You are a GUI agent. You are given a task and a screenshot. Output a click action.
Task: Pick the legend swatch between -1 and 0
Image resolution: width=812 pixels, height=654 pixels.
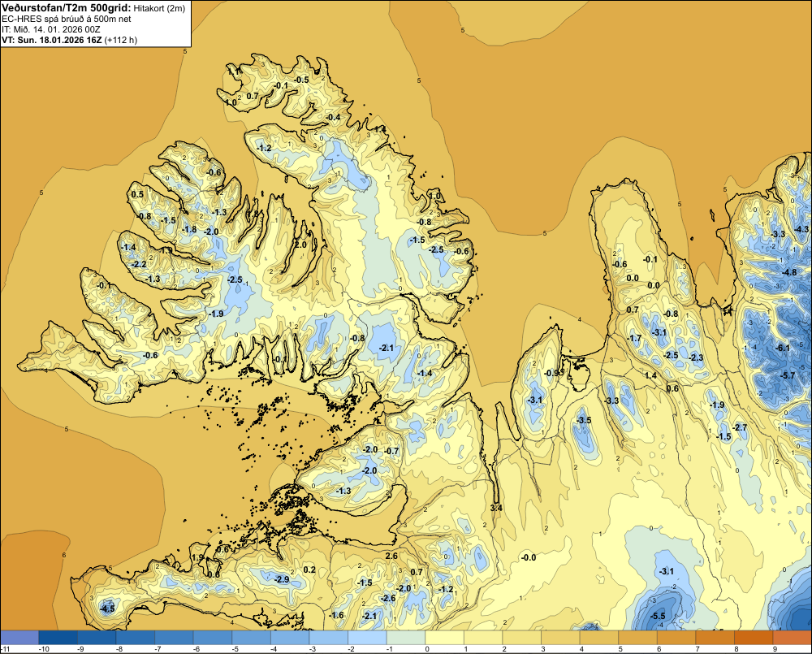(x=406, y=638)
